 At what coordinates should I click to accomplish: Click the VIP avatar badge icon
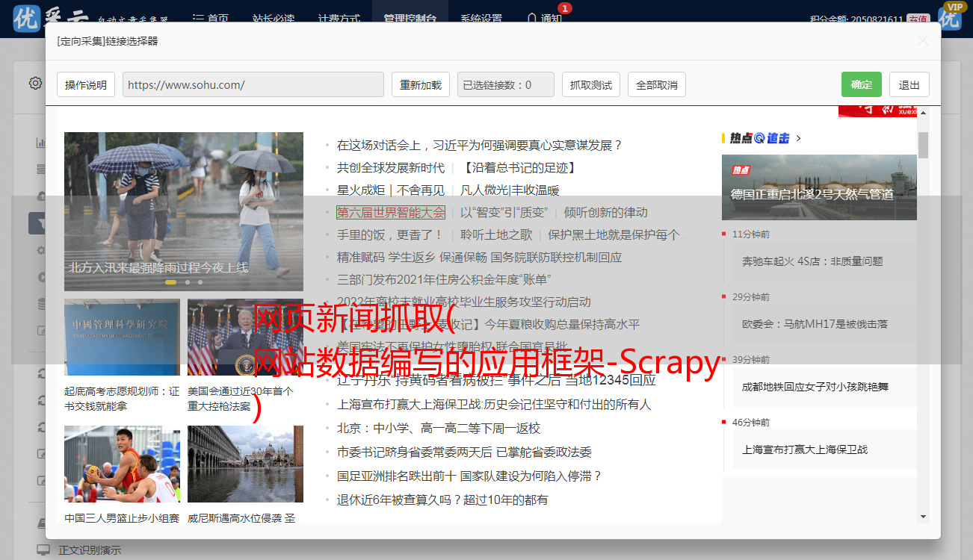click(950, 16)
